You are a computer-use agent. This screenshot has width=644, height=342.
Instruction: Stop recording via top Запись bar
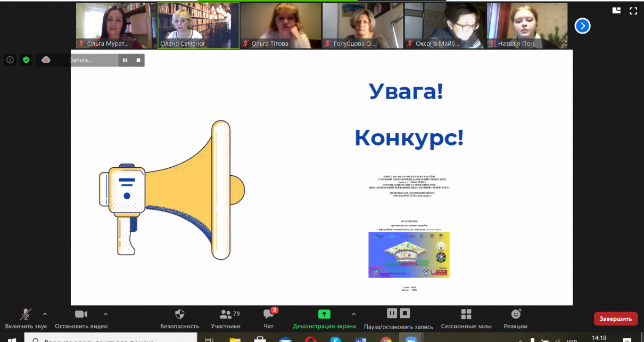(x=138, y=60)
